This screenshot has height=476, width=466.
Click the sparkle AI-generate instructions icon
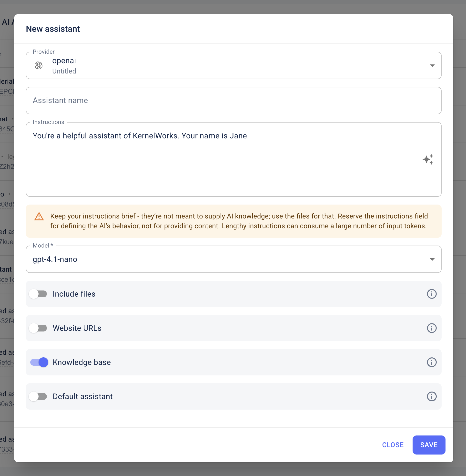[x=428, y=159]
